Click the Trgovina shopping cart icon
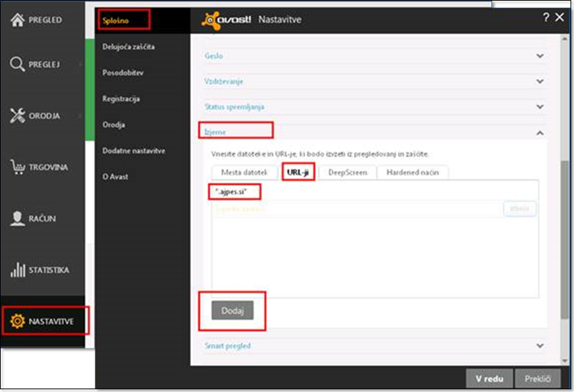 click(x=17, y=167)
